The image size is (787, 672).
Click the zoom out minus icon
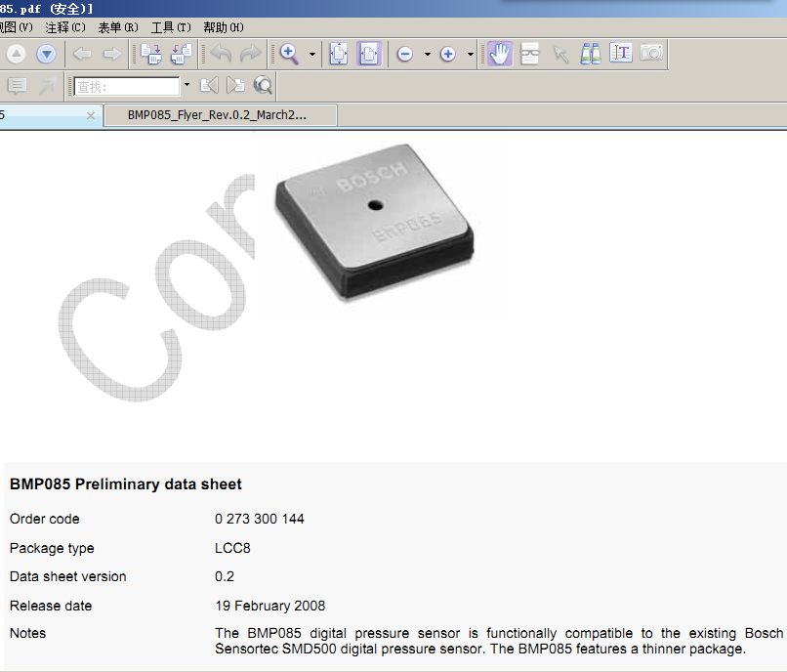[x=404, y=54]
